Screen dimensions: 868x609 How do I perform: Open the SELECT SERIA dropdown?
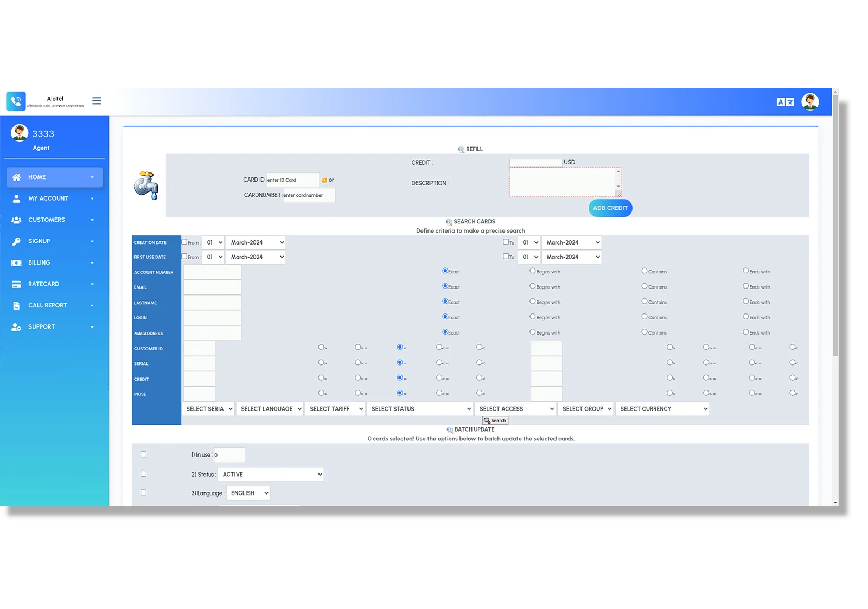click(x=208, y=409)
